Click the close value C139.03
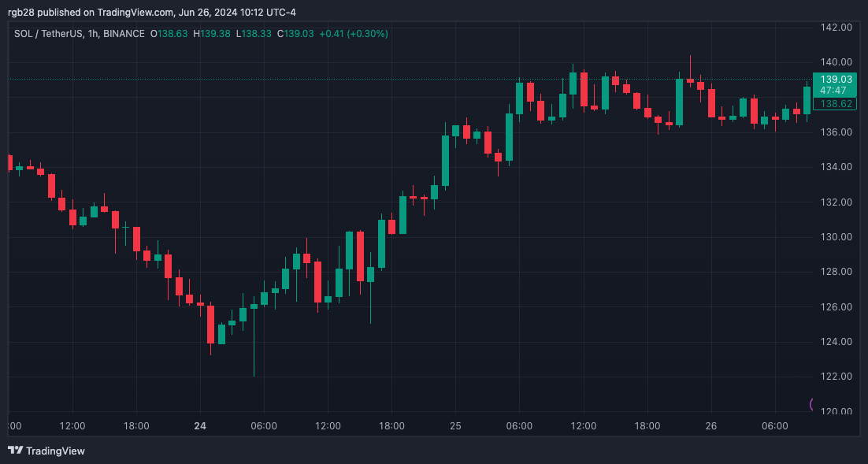868x464 pixels. pyautogui.click(x=295, y=34)
